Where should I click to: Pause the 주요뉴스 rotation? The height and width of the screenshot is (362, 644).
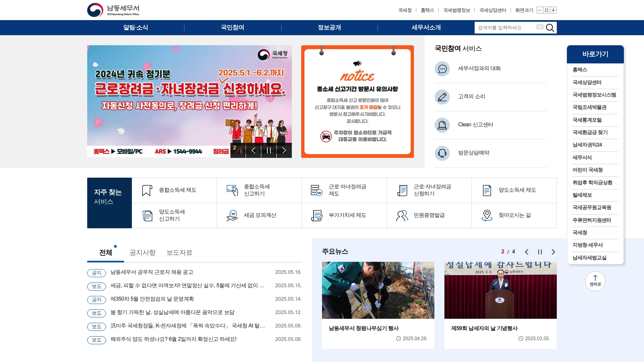[540, 252]
